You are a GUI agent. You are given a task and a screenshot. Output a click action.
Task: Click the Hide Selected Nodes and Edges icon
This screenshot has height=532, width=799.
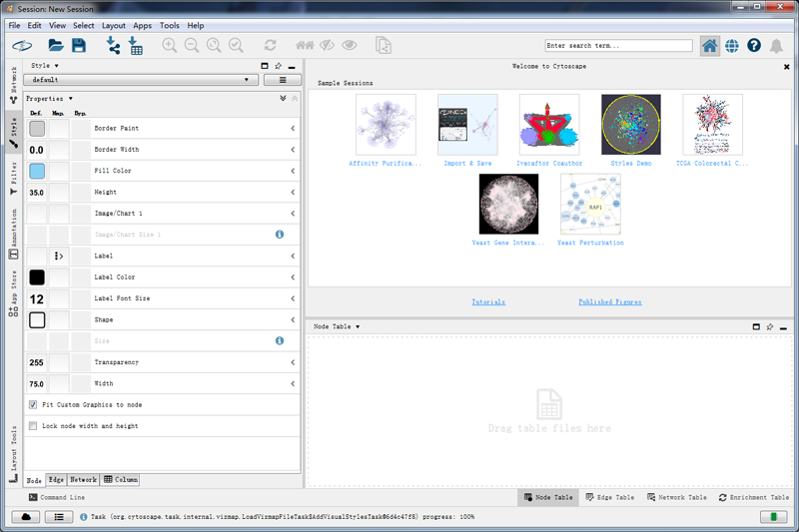click(x=327, y=45)
